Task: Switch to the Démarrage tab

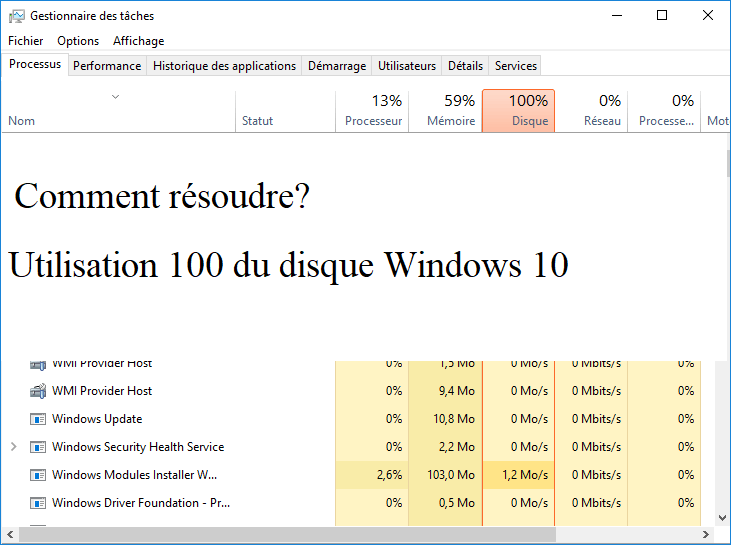Action: pyautogui.click(x=337, y=66)
